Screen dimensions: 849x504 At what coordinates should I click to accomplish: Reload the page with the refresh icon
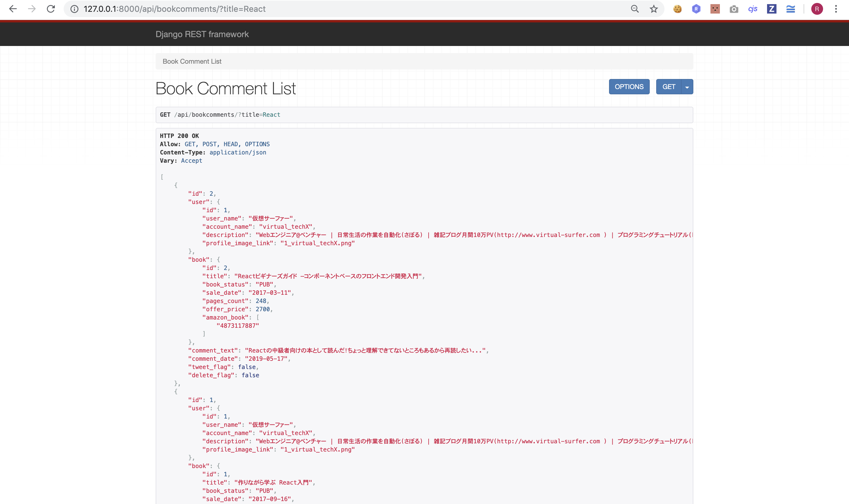pyautogui.click(x=51, y=9)
